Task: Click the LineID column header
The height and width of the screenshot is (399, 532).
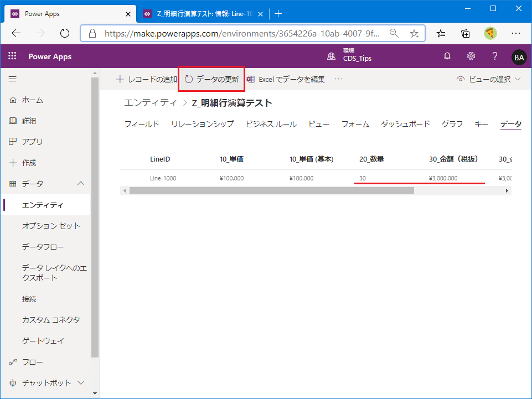Action: tap(160, 159)
